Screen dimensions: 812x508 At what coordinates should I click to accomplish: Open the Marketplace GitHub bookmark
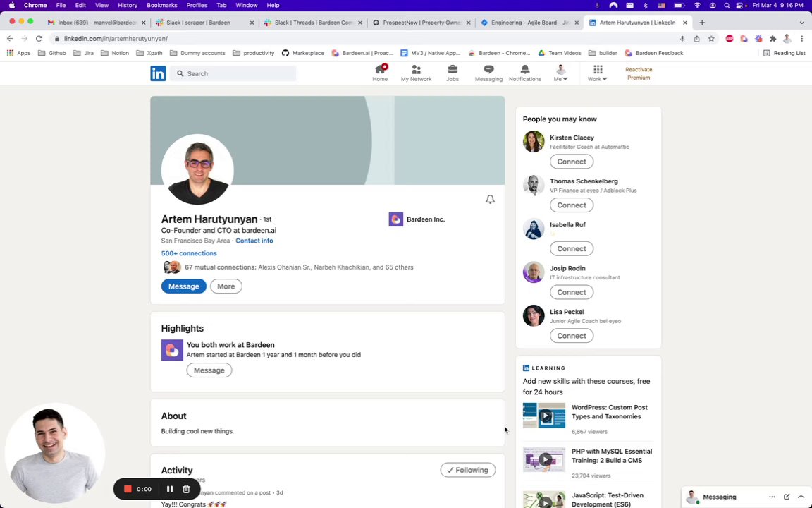[303, 53]
